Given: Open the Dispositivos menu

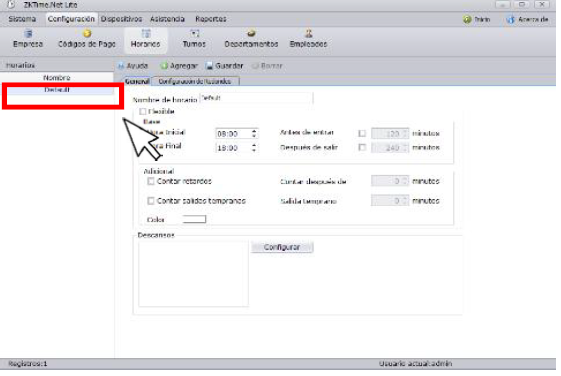Looking at the screenshot, I should click(121, 19).
